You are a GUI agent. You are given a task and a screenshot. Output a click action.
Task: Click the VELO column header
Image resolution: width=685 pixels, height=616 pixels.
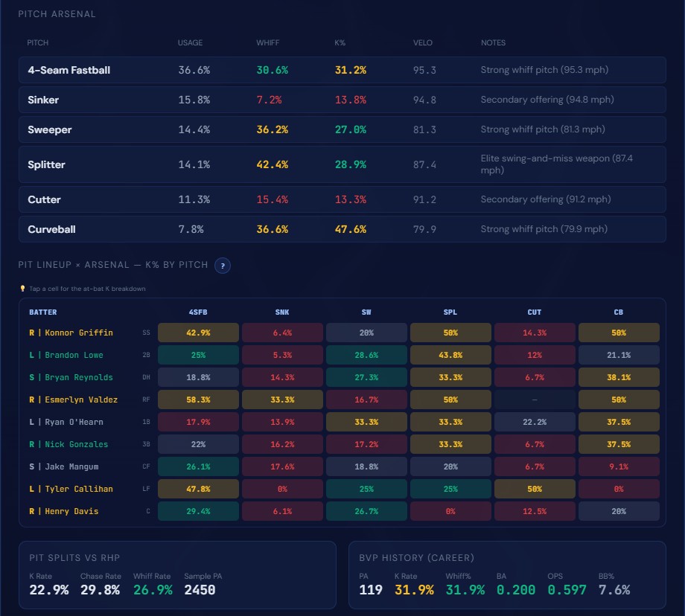[422, 43]
